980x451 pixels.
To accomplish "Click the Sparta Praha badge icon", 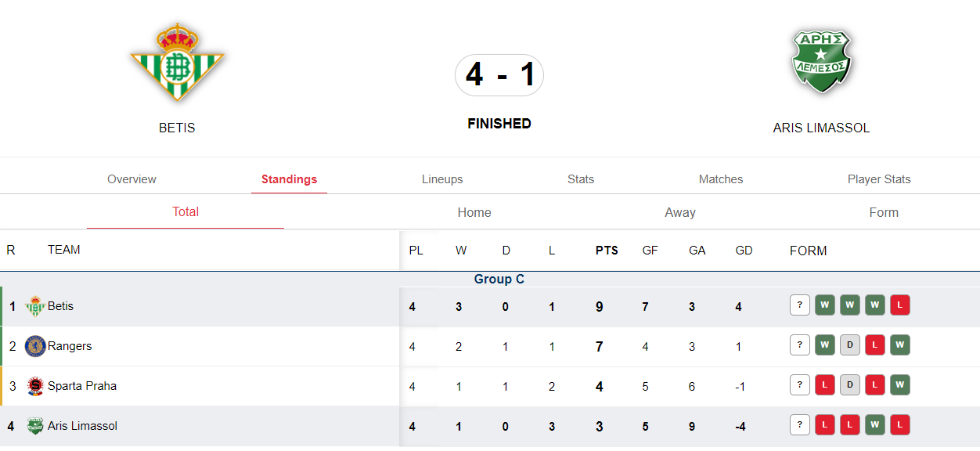I will 35,386.
